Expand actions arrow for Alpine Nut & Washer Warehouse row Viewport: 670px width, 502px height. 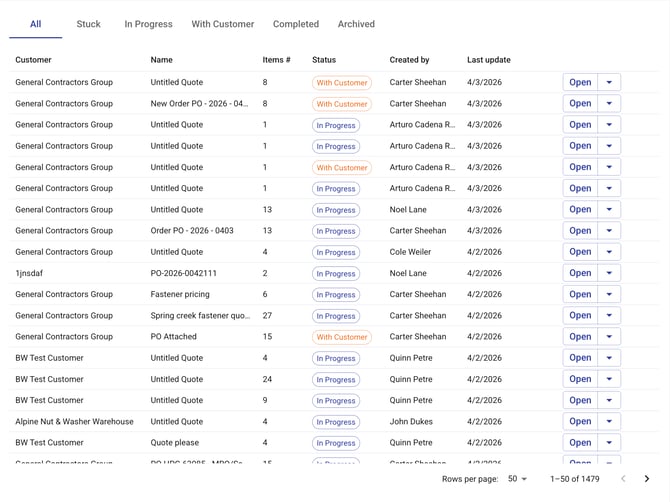pyautogui.click(x=609, y=421)
